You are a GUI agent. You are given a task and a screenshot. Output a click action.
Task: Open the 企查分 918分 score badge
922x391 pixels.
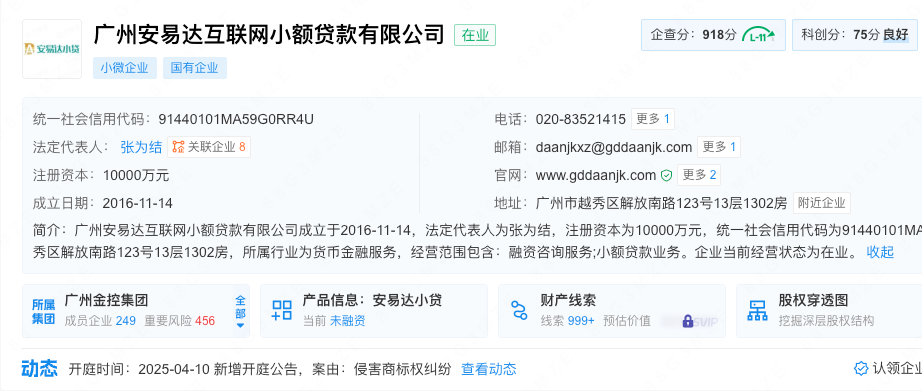(713, 35)
